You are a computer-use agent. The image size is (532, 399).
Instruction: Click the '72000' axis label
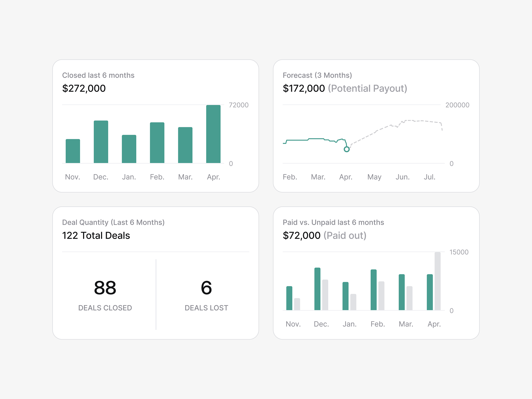click(x=239, y=105)
